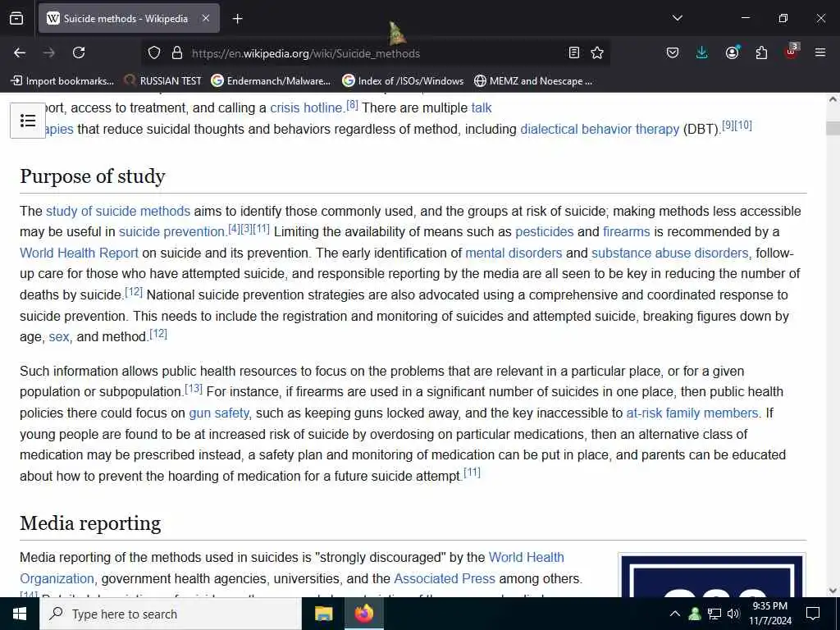Open Endermanch/Malware bookmark
This screenshot has height=630, width=840.
(x=271, y=81)
